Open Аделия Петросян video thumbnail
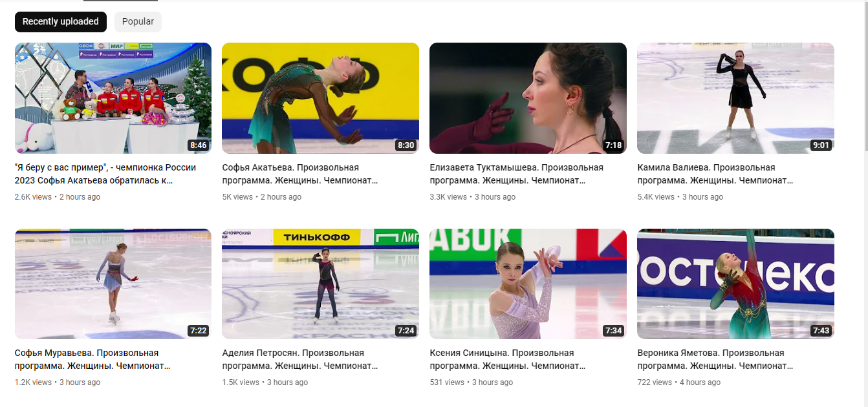Screen dimensions: 868x407 pyautogui.click(x=320, y=284)
